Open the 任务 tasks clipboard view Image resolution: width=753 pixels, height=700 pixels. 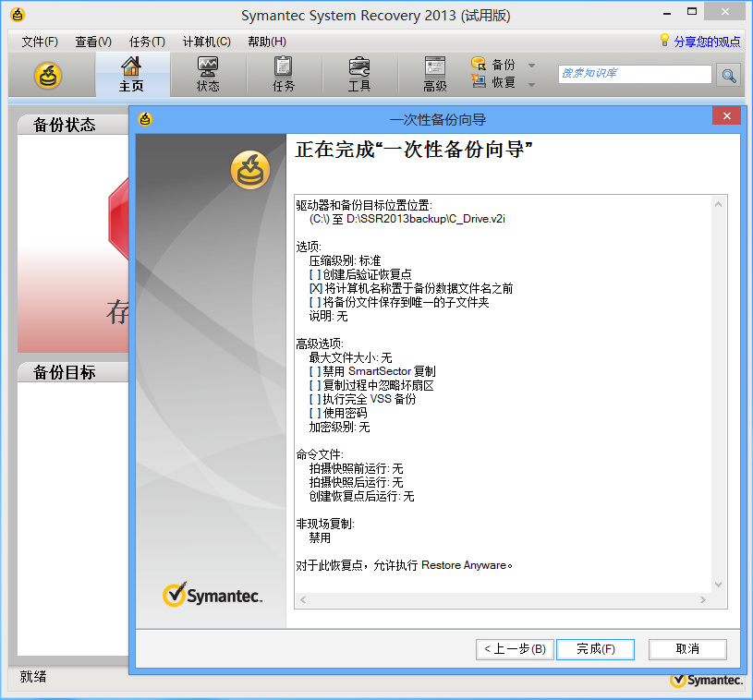click(284, 75)
